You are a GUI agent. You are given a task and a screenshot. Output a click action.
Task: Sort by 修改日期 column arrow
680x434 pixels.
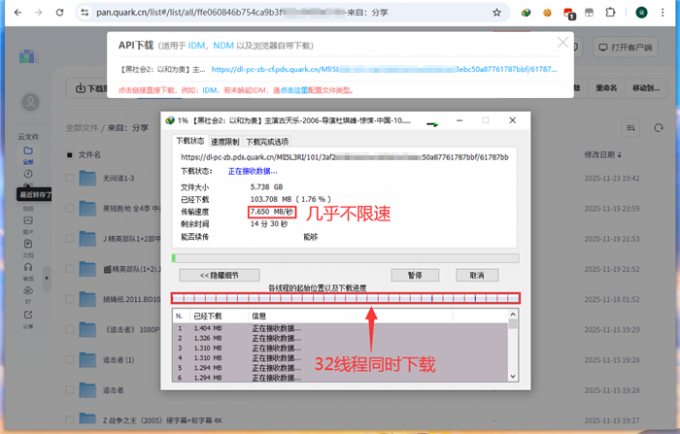(x=619, y=155)
